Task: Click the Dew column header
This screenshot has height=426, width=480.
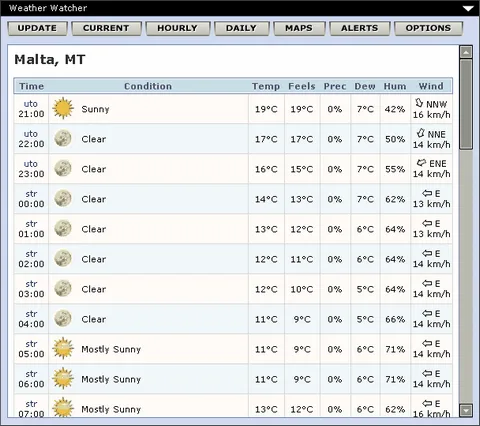Action: click(365, 86)
